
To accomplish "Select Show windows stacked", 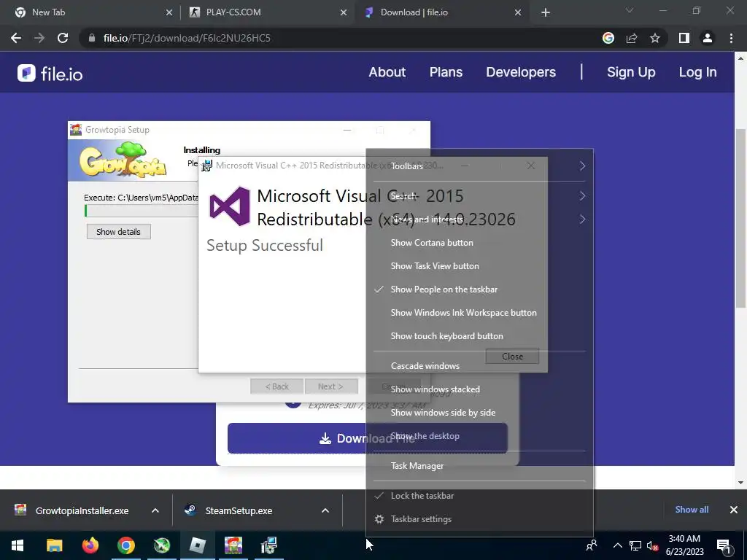I will (x=435, y=389).
